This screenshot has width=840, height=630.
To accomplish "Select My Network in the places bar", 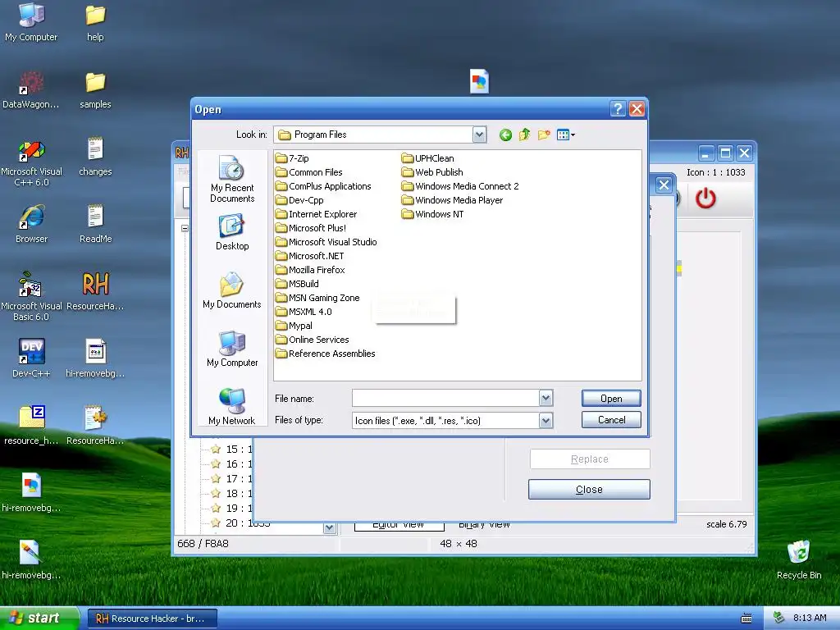I will [232, 407].
